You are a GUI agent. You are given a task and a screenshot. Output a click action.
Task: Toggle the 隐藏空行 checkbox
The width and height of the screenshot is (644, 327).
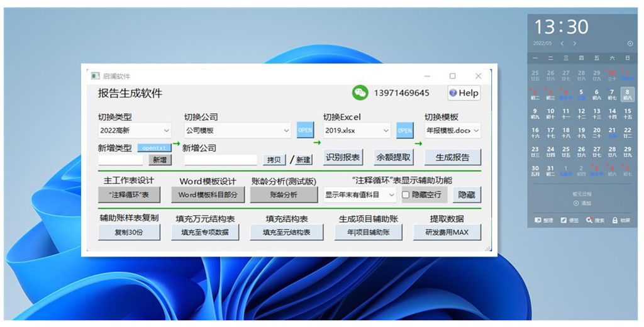[406, 195]
